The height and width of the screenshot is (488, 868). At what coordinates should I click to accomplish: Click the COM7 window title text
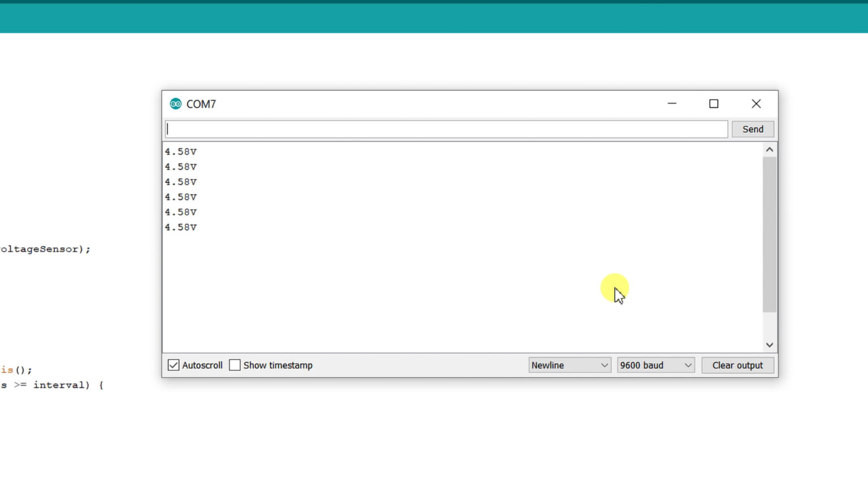201,104
